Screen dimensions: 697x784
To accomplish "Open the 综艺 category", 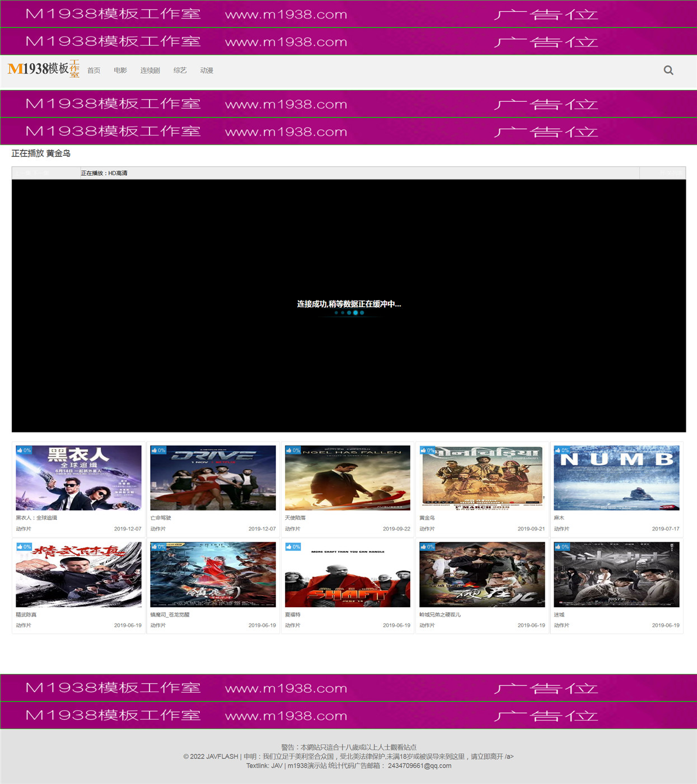I will pyautogui.click(x=180, y=71).
